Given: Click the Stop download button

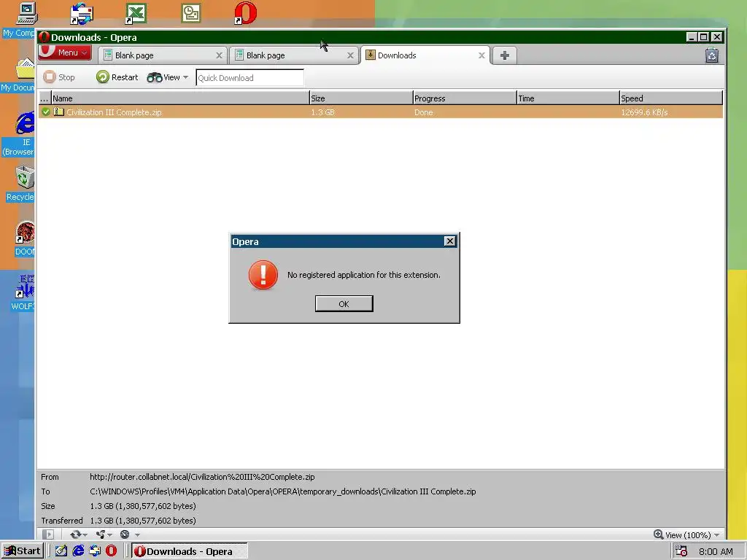Looking at the screenshot, I should [59, 77].
